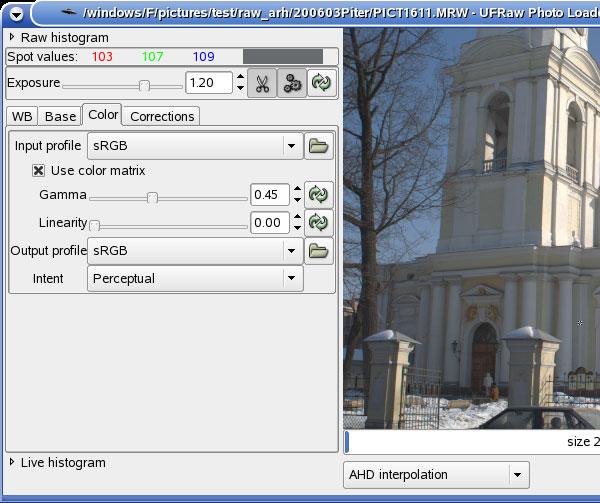The width and height of the screenshot is (600, 503).
Task: Switch to the Base tab
Action: (x=60, y=116)
